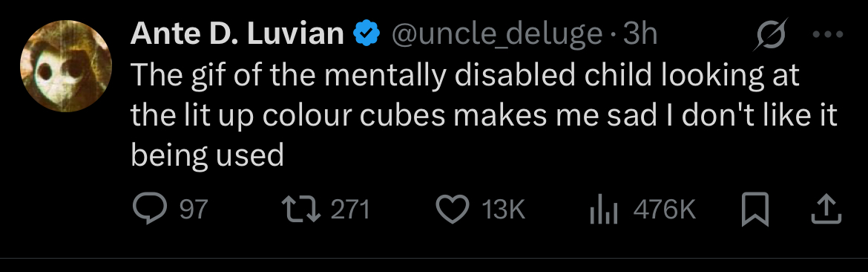
Task: View analytics via the bar chart icon
Action: 603,210
